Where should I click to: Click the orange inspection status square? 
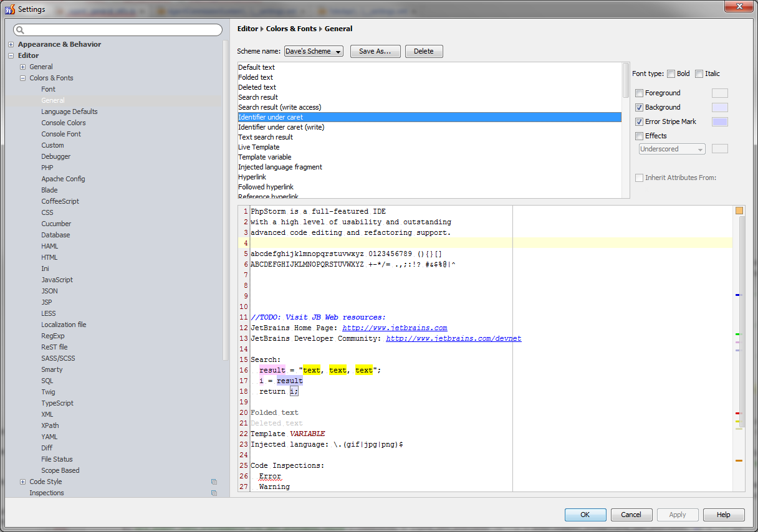pyautogui.click(x=739, y=211)
